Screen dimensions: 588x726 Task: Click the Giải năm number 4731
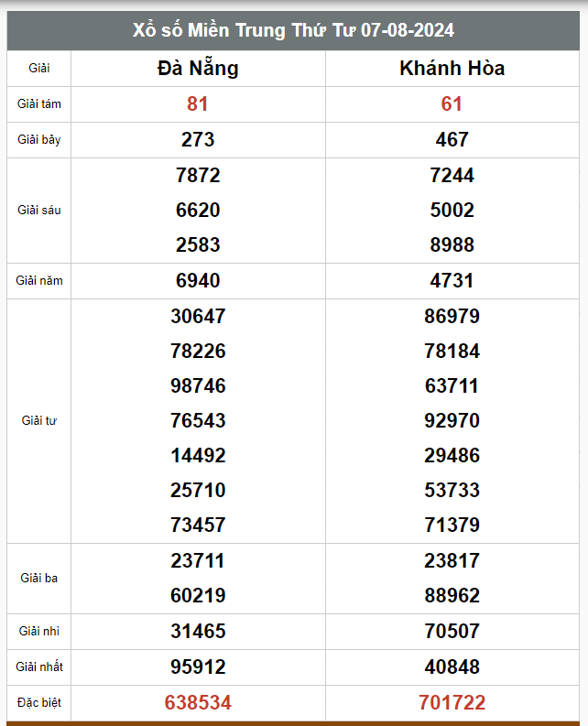click(x=452, y=280)
